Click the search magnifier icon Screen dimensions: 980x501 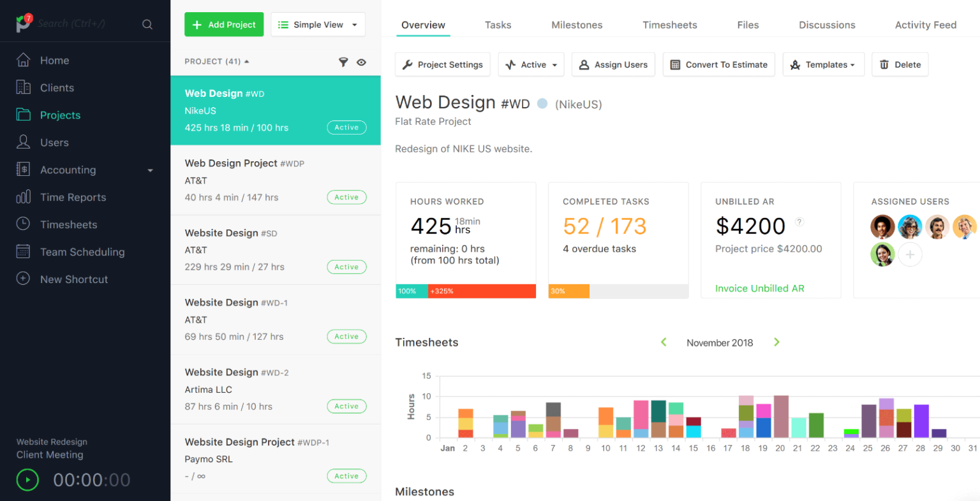click(x=147, y=24)
